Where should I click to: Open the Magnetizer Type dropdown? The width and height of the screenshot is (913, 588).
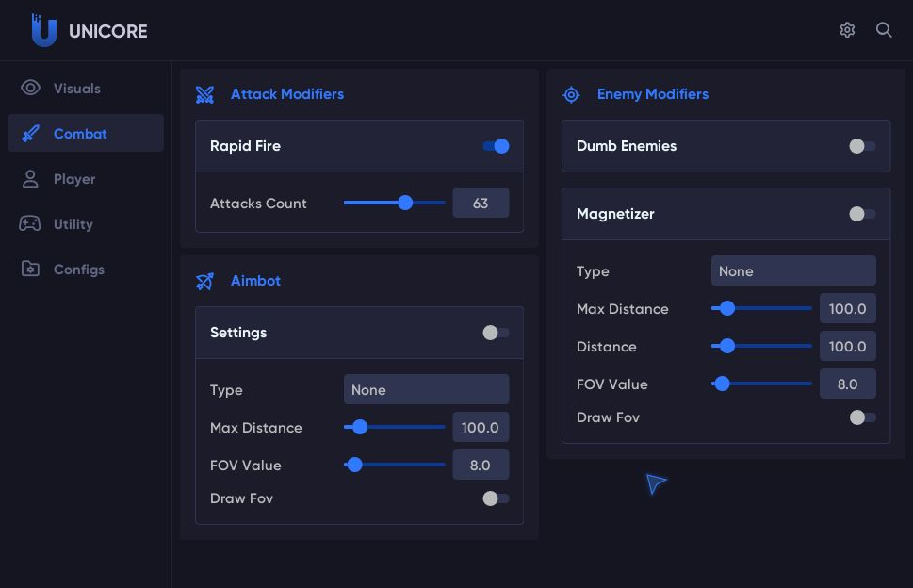click(x=793, y=270)
